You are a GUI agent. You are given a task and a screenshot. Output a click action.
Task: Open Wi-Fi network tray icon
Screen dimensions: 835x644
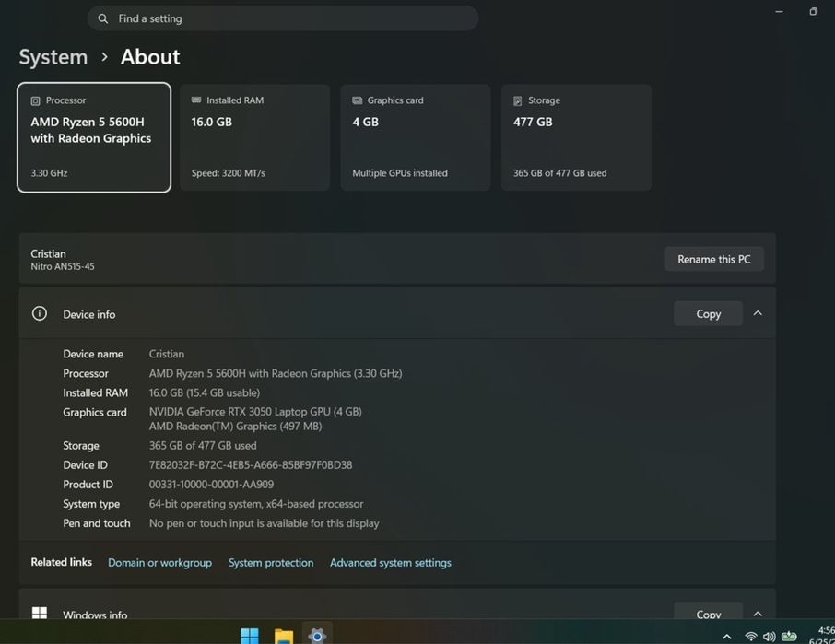pos(751,637)
